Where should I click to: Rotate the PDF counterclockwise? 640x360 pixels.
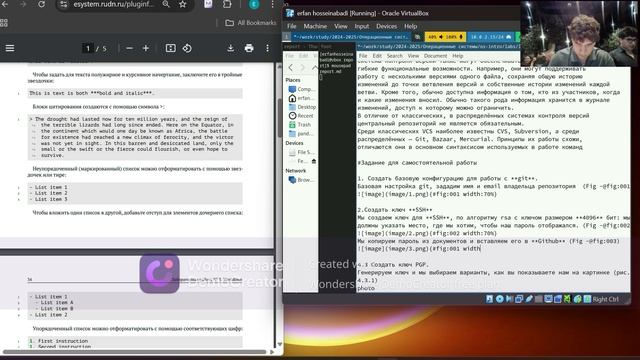tap(187, 48)
